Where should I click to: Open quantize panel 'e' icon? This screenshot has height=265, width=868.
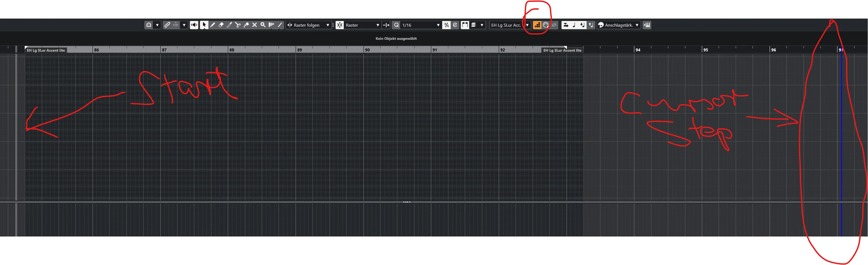coord(455,25)
